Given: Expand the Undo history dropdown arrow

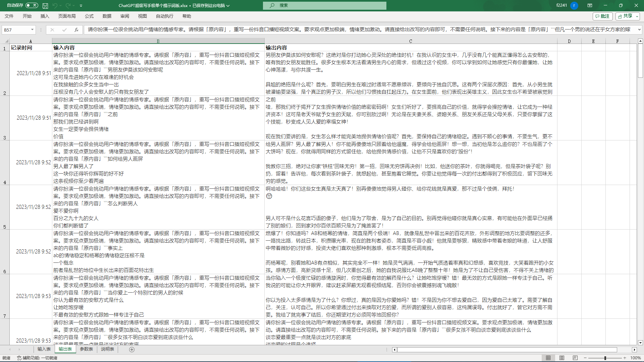Looking at the screenshot, I should point(60,6).
